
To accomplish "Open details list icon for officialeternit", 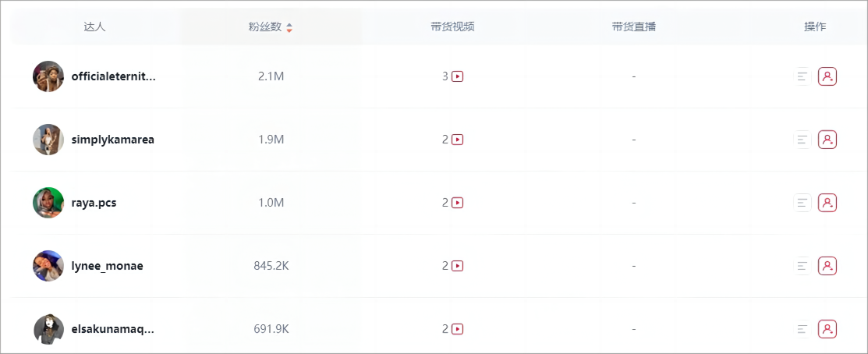I will pyautogui.click(x=802, y=76).
